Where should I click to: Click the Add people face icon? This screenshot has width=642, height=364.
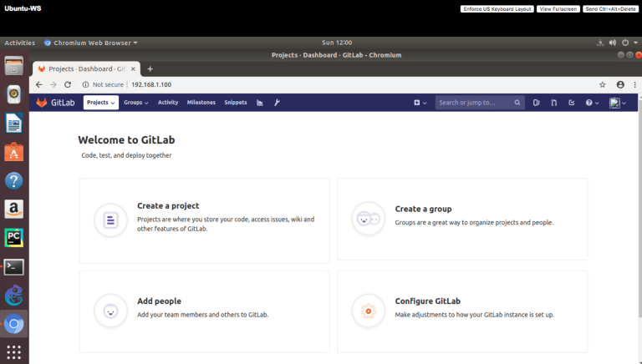(110, 311)
